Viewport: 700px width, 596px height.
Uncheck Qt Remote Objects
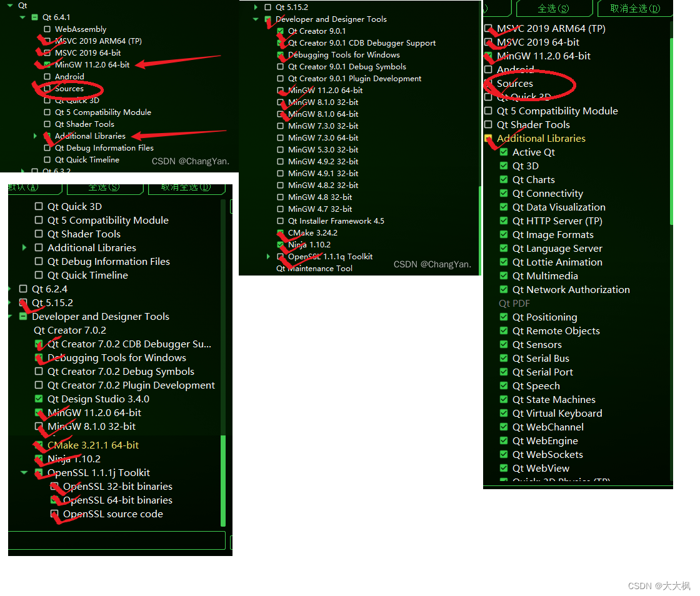[504, 330]
